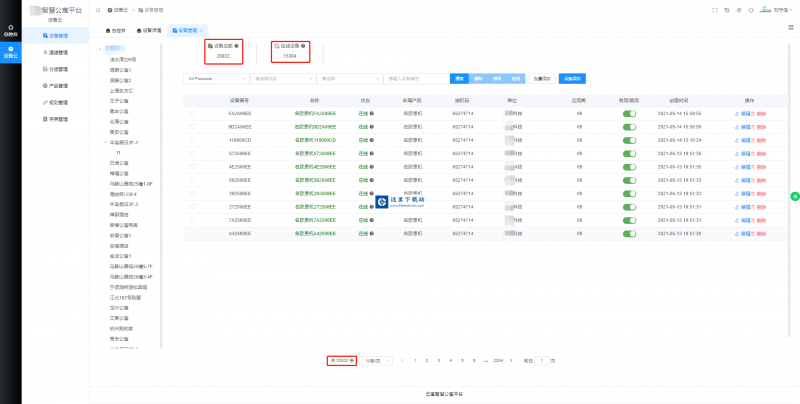Check the row checkbox for 9D2A00EE
The width and height of the screenshot is (800, 404).
[193, 127]
